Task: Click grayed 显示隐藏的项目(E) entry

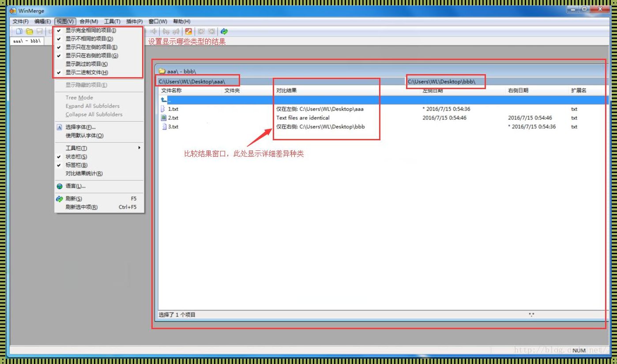Action: (x=99, y=85)
